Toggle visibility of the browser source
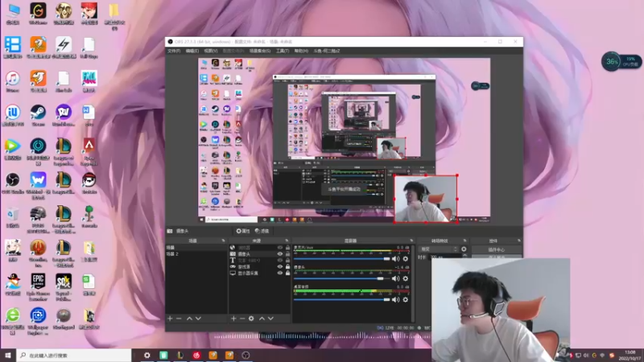Screen dimensions: 644x362 click(x=280, y=248)
